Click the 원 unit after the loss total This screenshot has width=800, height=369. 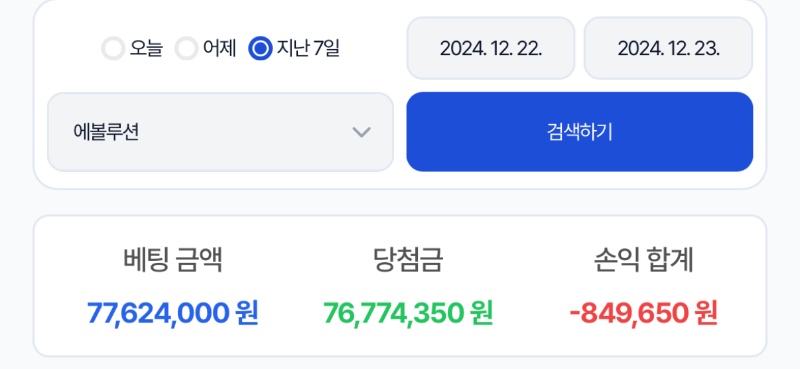(x=707, y=313)
